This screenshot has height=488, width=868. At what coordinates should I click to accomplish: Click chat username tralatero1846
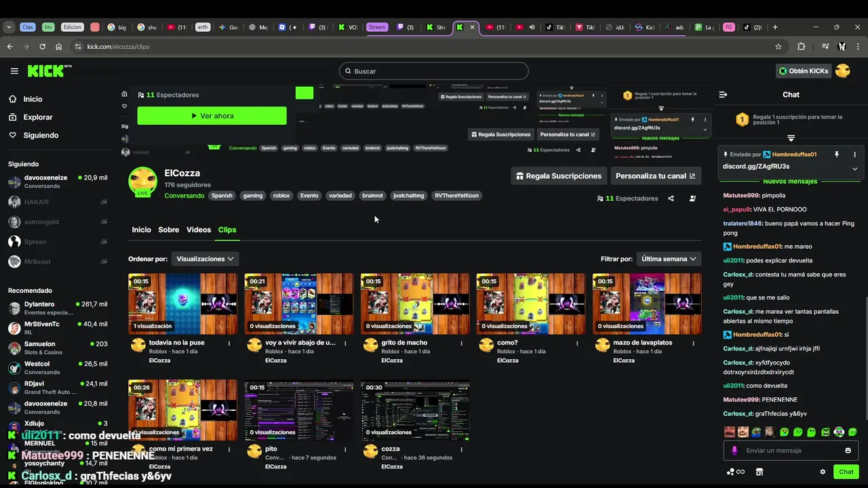743,224
